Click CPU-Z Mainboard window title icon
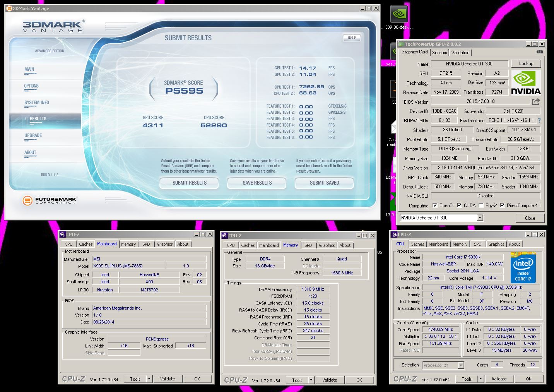 63,235
